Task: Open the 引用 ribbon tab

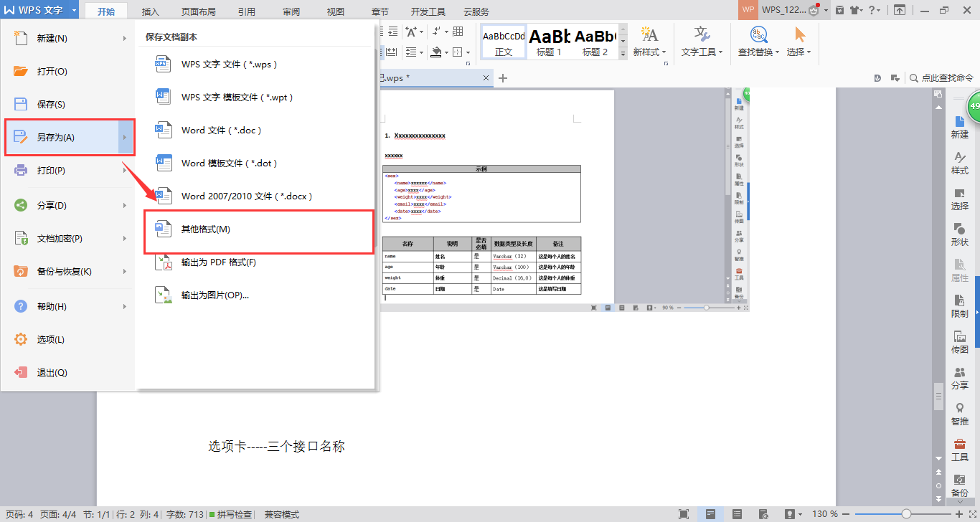Action: [x=247, y=11]
